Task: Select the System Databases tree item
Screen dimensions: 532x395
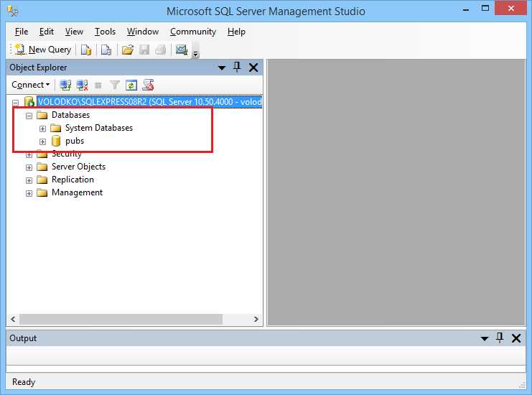Action: (99, 128)
